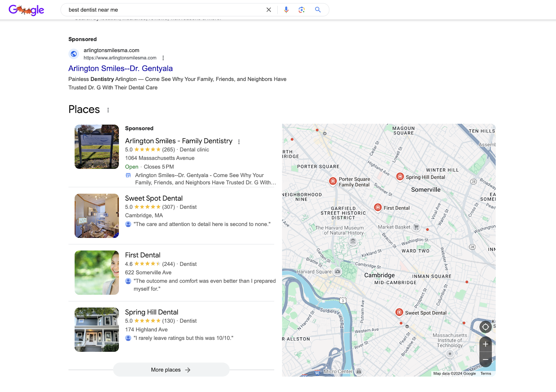Image resolution: width=556 pixels, height=392 pixels.
Task: Click Harvard Square camera marker
Action: click(x=337, y=272)
